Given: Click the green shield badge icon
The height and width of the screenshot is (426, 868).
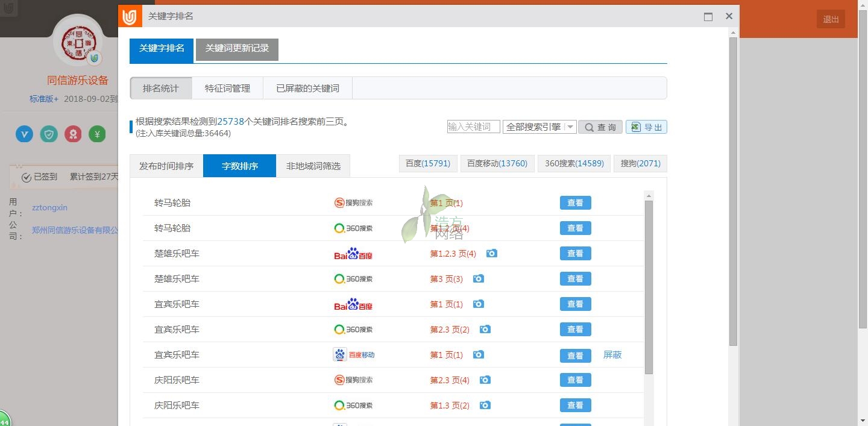Looking at the screenshot, I should click(x=49, y=134).
